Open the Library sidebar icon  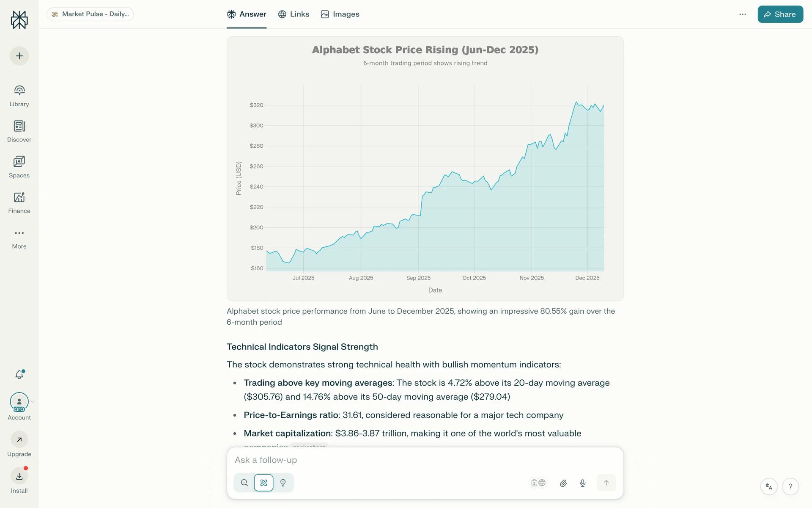click(x=19, y=96)
